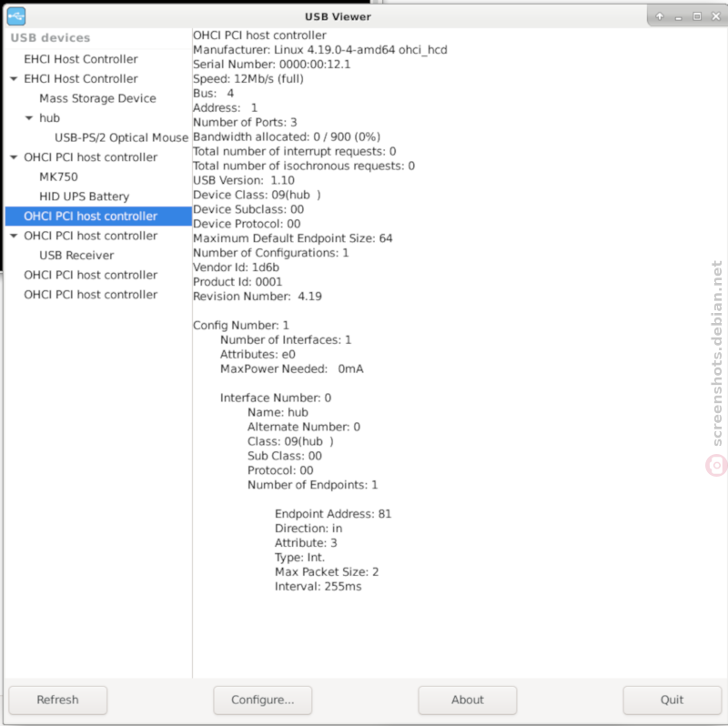Viewport: 728px width, 726px height.
Task: Select Mass Storage Device
Action: coord(97,98)
